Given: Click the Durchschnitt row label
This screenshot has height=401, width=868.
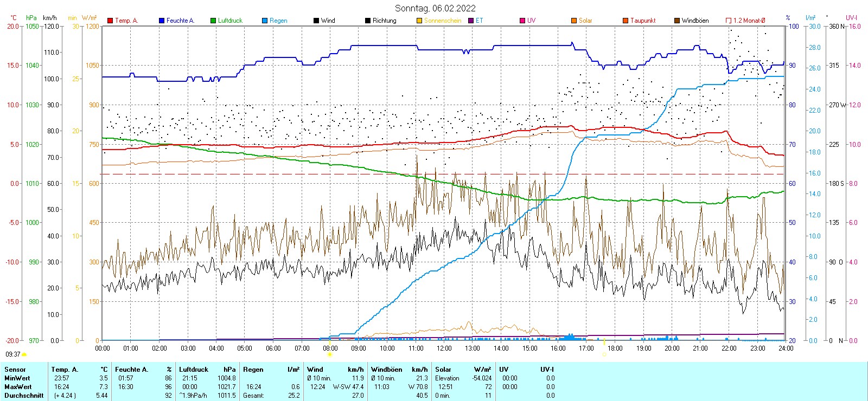Looking at the screenshot, I should coord(24,396).
